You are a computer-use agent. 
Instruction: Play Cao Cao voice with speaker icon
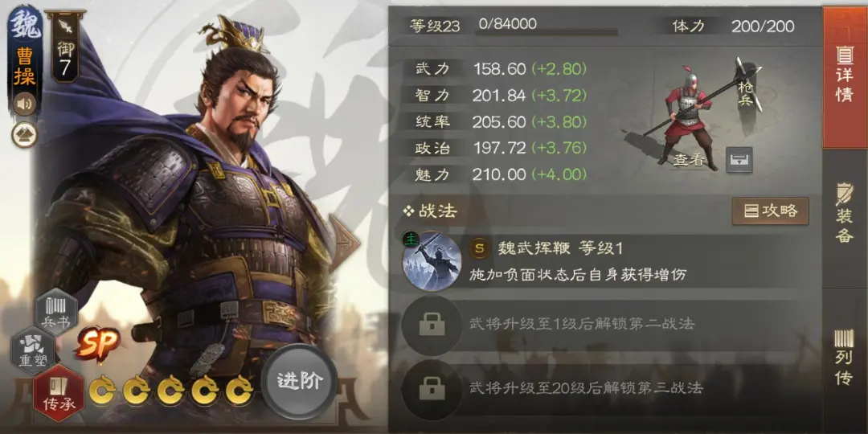24,104
